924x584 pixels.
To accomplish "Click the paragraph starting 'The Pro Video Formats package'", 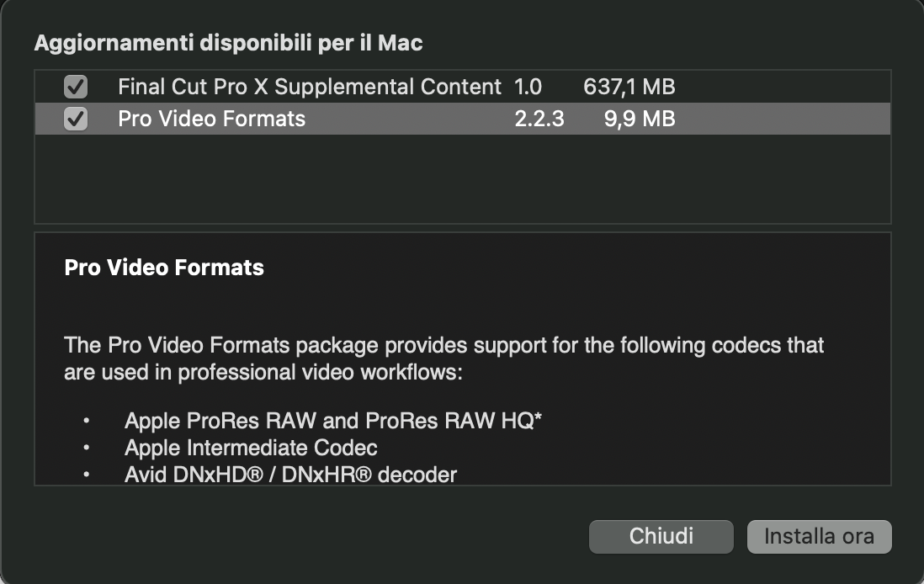I will (443, 358).
